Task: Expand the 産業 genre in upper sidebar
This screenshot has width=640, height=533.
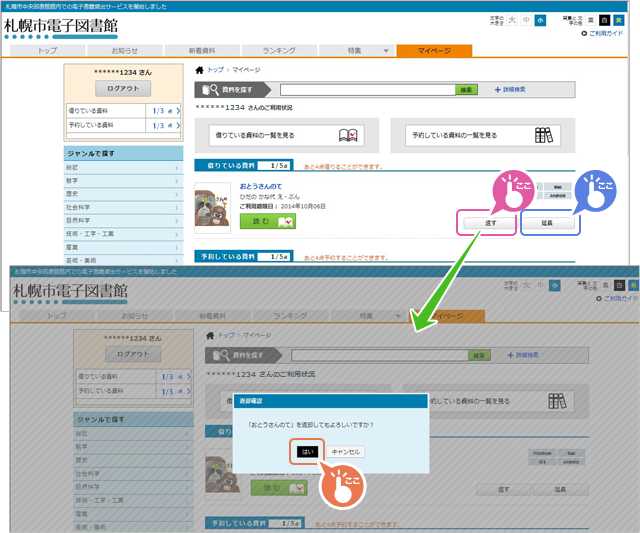Action: 123,248
